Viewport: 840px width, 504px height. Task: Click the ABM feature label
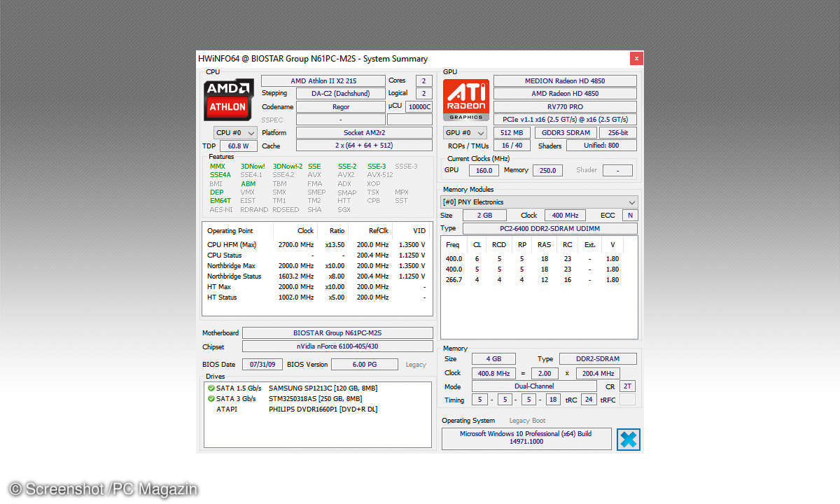(248, 183)
